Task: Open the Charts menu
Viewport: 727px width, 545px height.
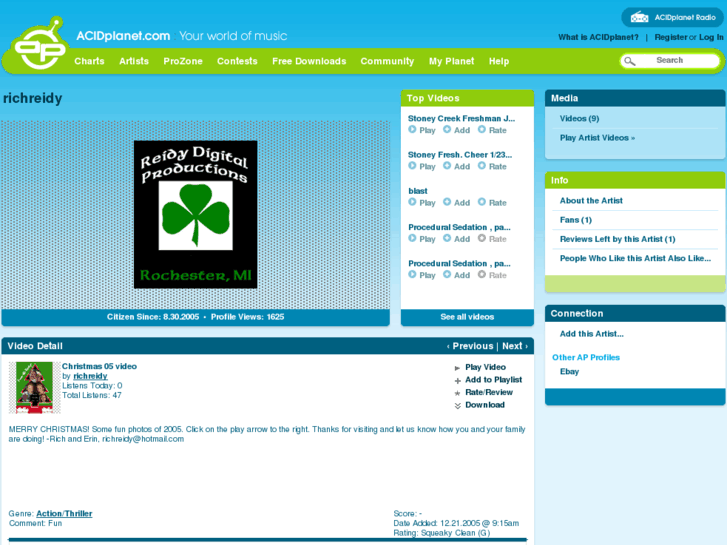Action: (x=89, y=61)
